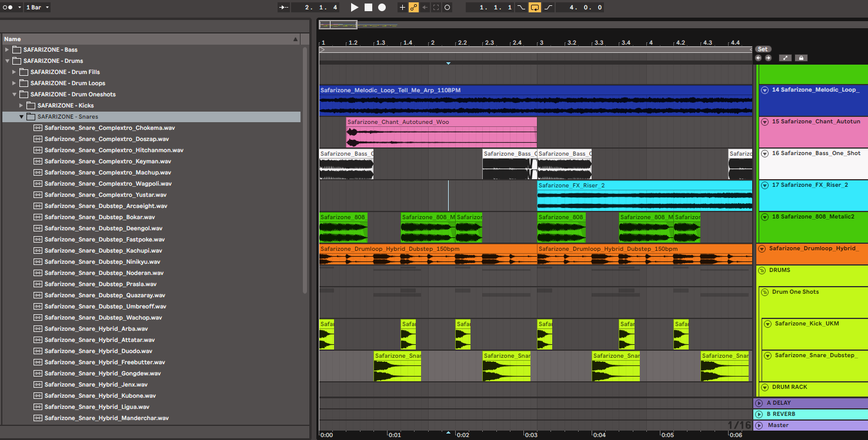This screenshot has height=440, width=868.
Task: Click the Name column header
Action: 13,39
